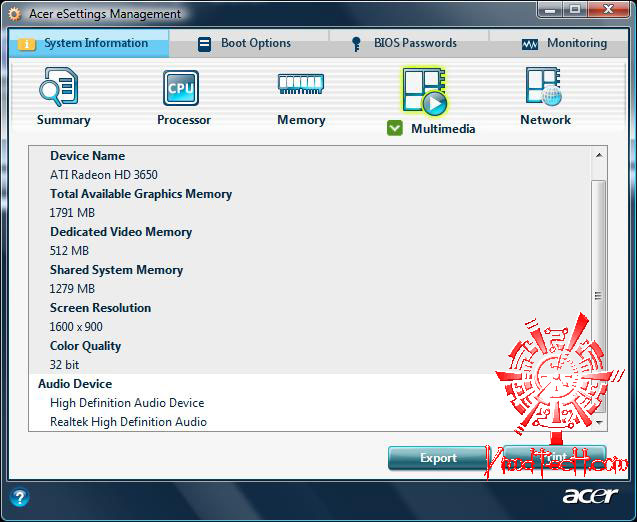Minimize the Acer eSettings Management window

pyautogui.click(x=550, y=10)
